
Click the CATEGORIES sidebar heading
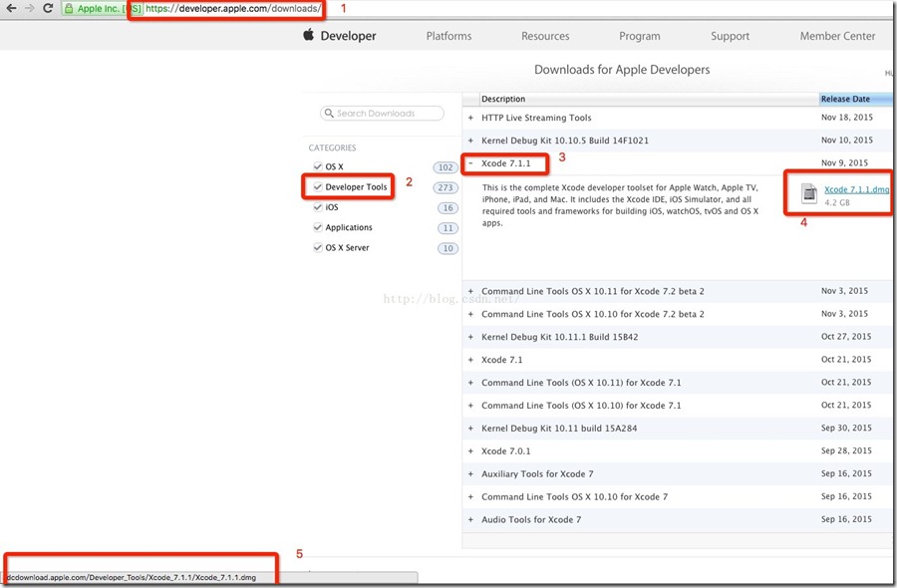click(332, 147)
